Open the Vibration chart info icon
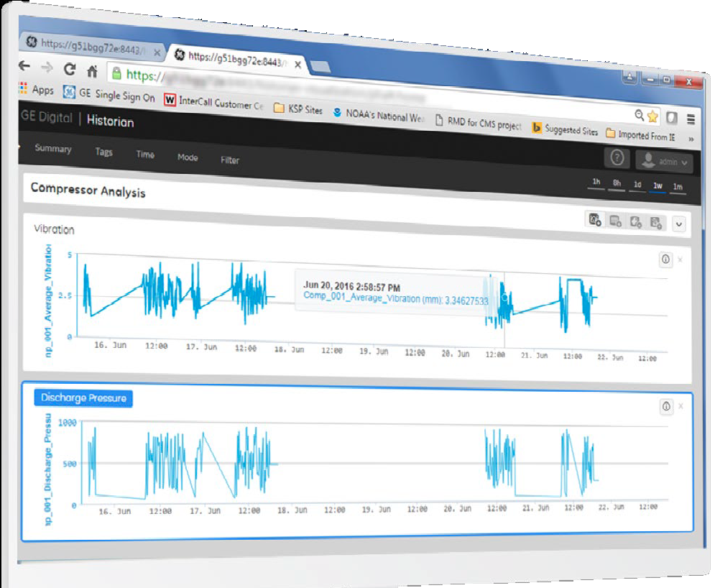The height and width of the screenshot is (588, 715). click(665, 259)
